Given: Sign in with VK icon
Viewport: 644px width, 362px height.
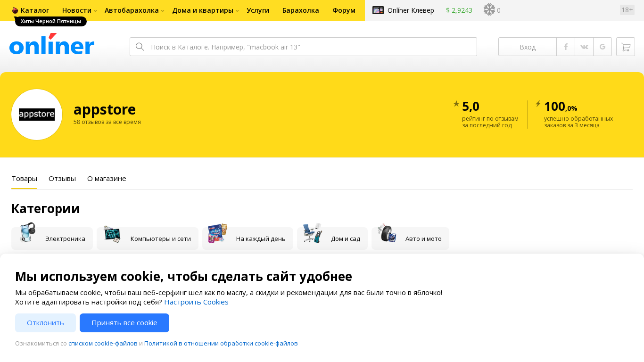Looking at the screenshot, I should (x=584, y=47).
